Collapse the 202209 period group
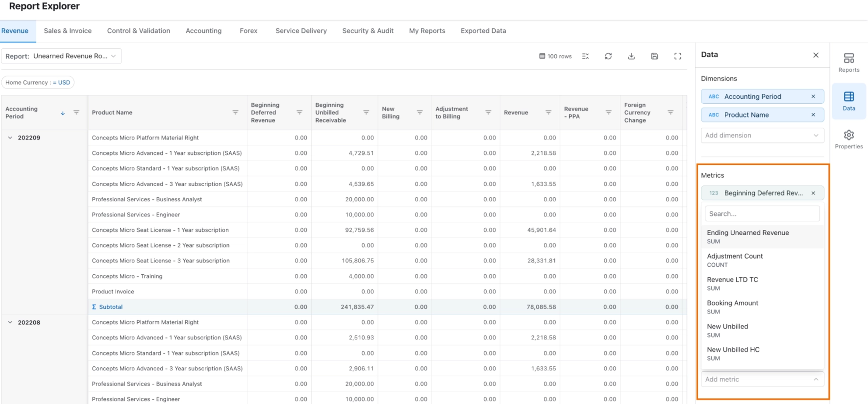The width and height of the screenshot is (868, 404). tap(10, 137)
